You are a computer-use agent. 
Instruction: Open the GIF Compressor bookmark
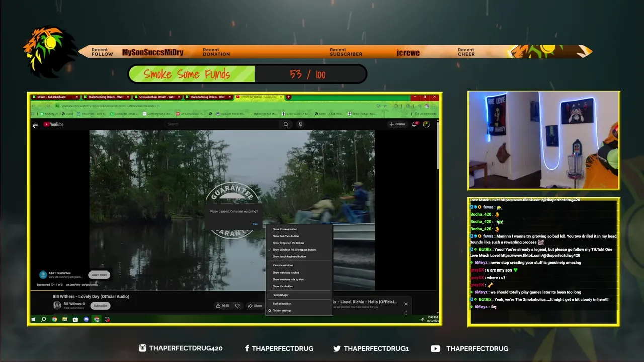point(190,114)
